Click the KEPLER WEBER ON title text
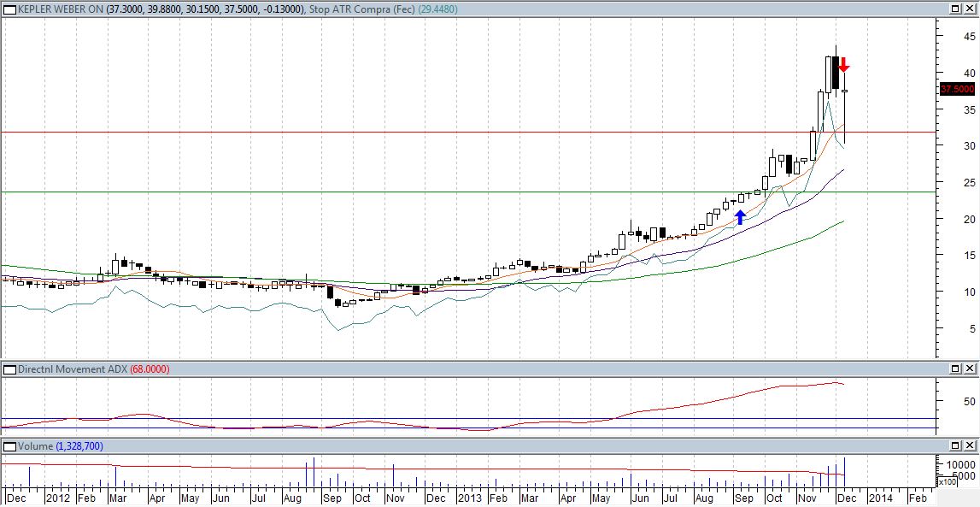Screen dimensions: 980x507 coord(60,8)
